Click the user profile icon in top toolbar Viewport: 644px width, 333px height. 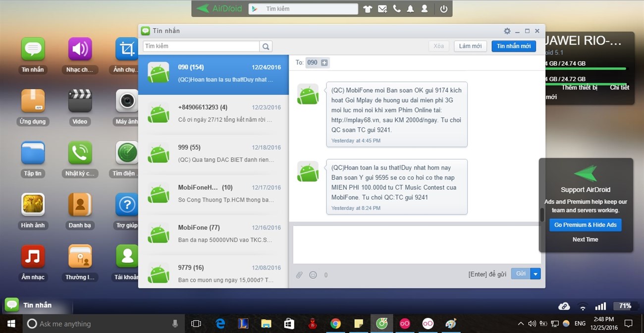tap(425, 9)
